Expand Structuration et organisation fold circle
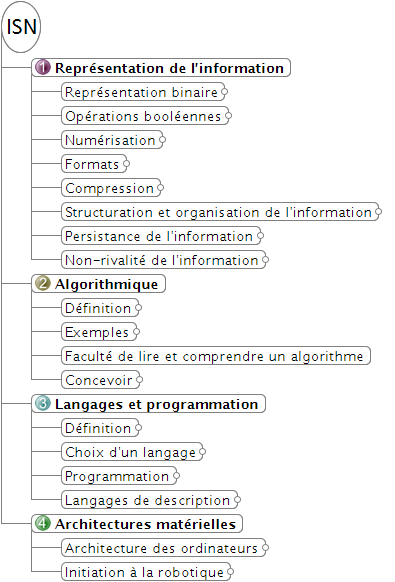The height and width of the screenshot is (582, 395). (x=378, y=212)
